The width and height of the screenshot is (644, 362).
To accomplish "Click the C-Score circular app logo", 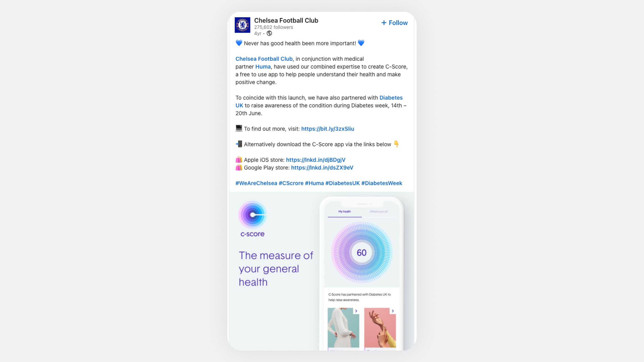I will point(252,215).
